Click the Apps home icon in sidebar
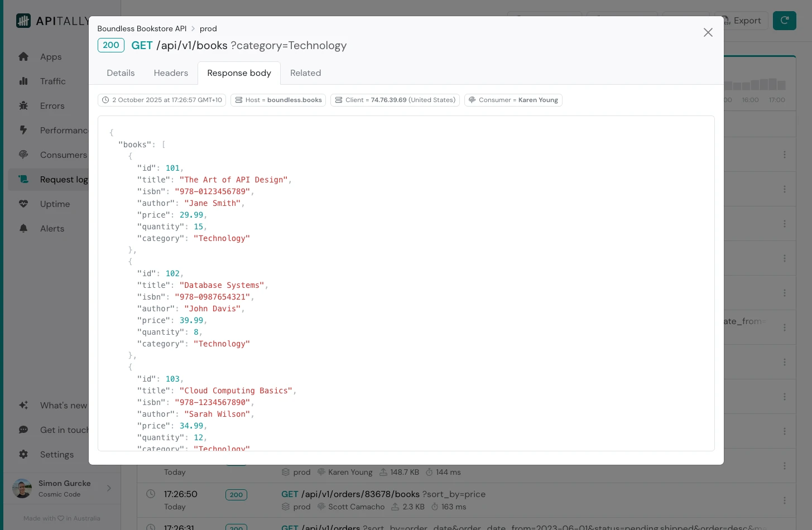Screen dimensions: 812x530 pos(23,56)
